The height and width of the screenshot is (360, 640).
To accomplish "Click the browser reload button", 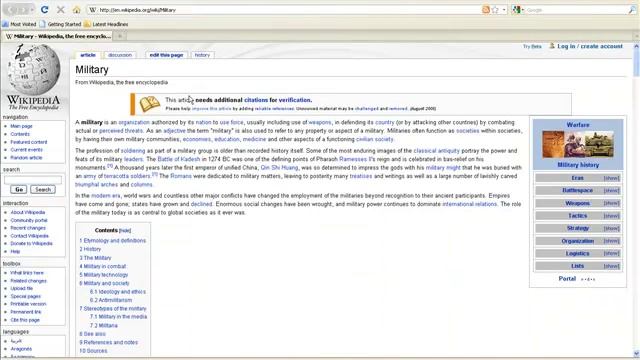I will [x=44, y=9].
